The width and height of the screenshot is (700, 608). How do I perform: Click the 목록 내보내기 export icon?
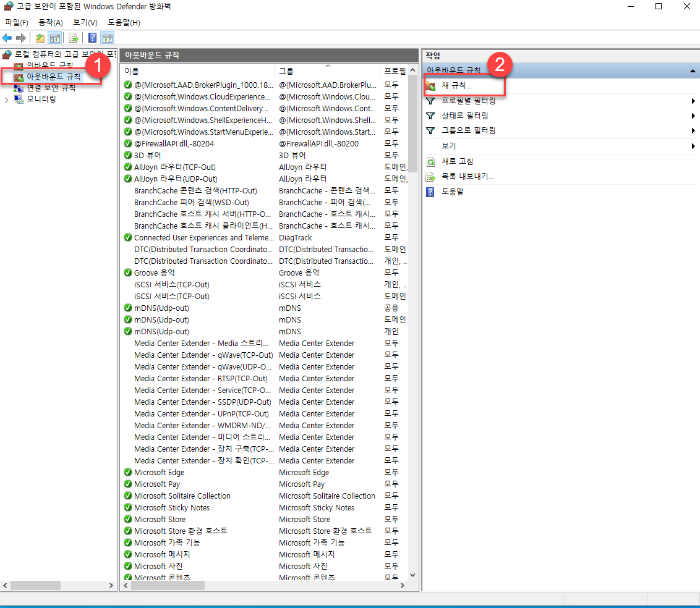[430, 177]
